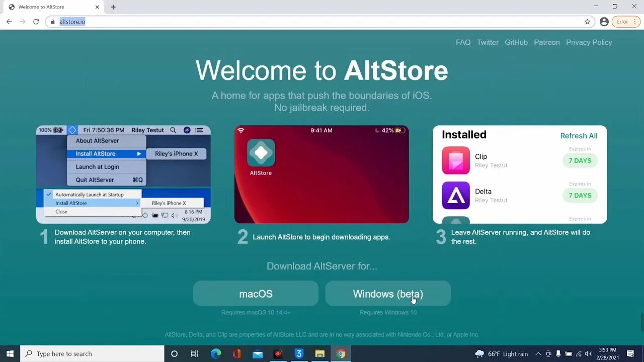The height and width of the screenshot is (362, 644).
Task: Open Task View icon
Action: click(195, 354)
